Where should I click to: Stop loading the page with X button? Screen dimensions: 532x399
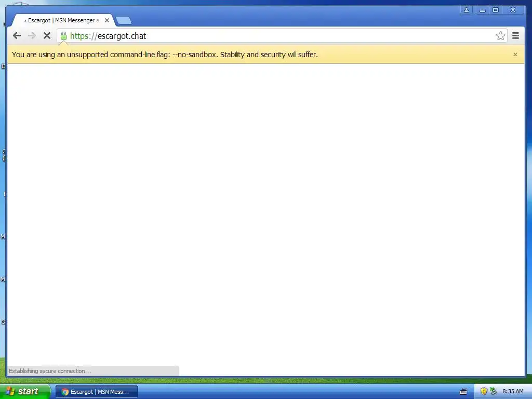click(47, 36)
